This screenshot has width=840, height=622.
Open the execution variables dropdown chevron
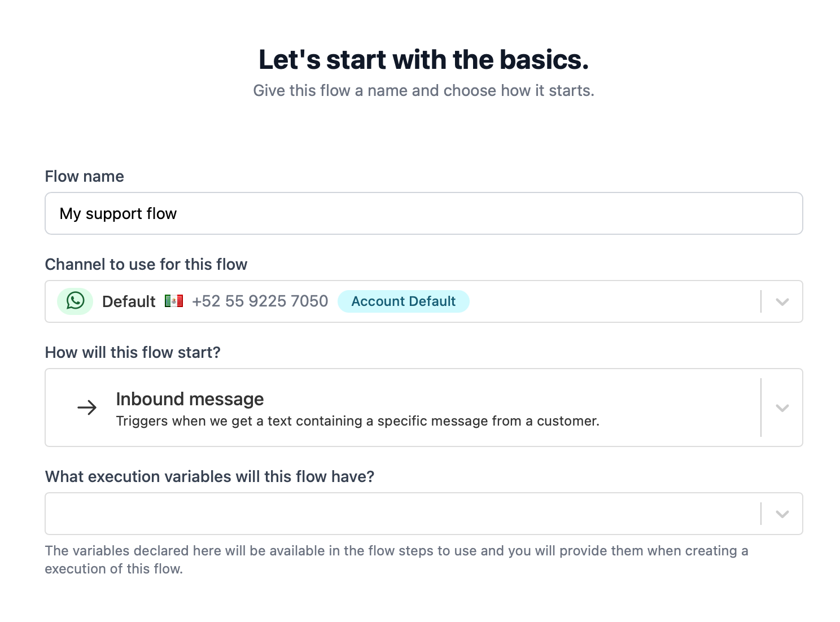point(782,514)
